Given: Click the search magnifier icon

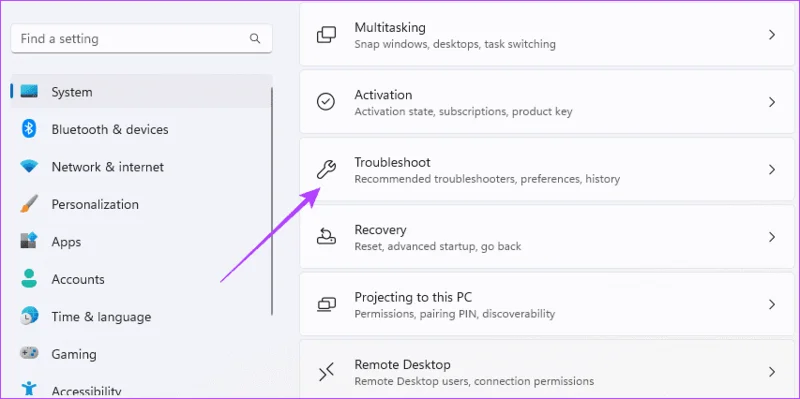Looking at the screenshot, I should click(x=255, y=39).
